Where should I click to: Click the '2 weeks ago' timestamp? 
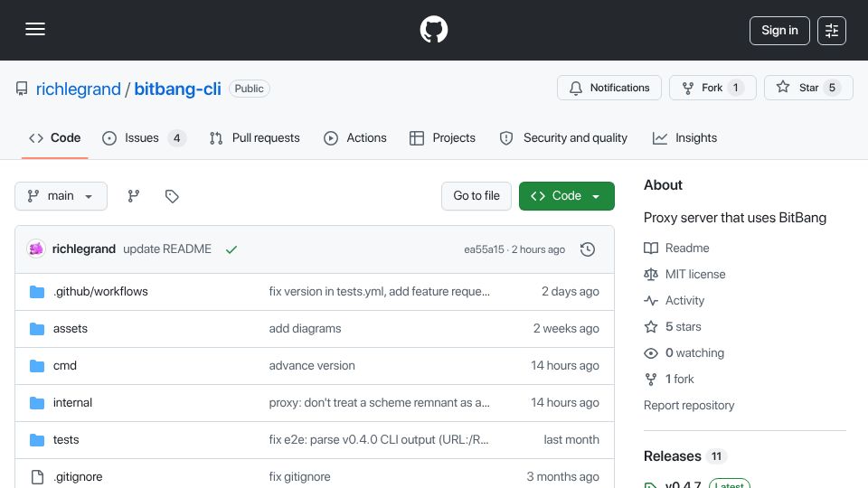coord(566,329)
